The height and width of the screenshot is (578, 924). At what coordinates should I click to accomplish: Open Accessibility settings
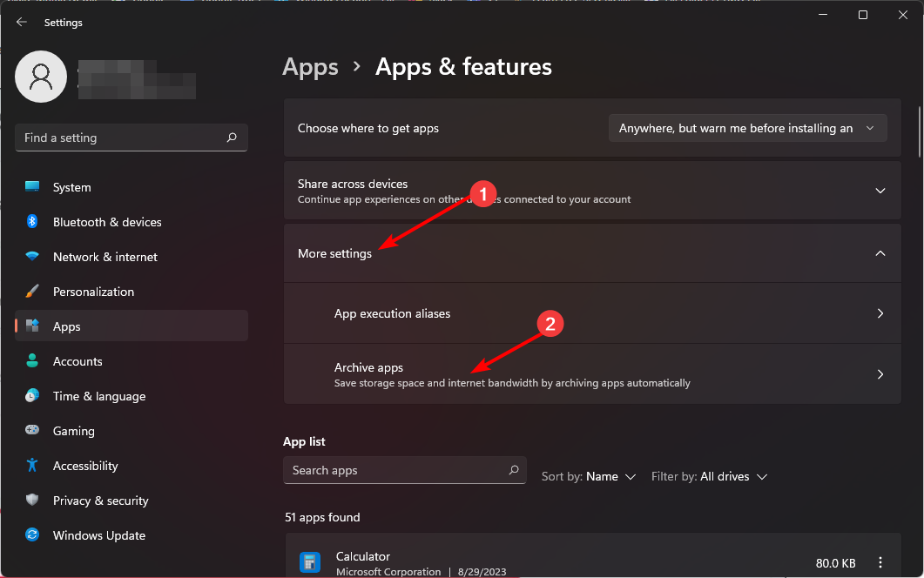84,466
